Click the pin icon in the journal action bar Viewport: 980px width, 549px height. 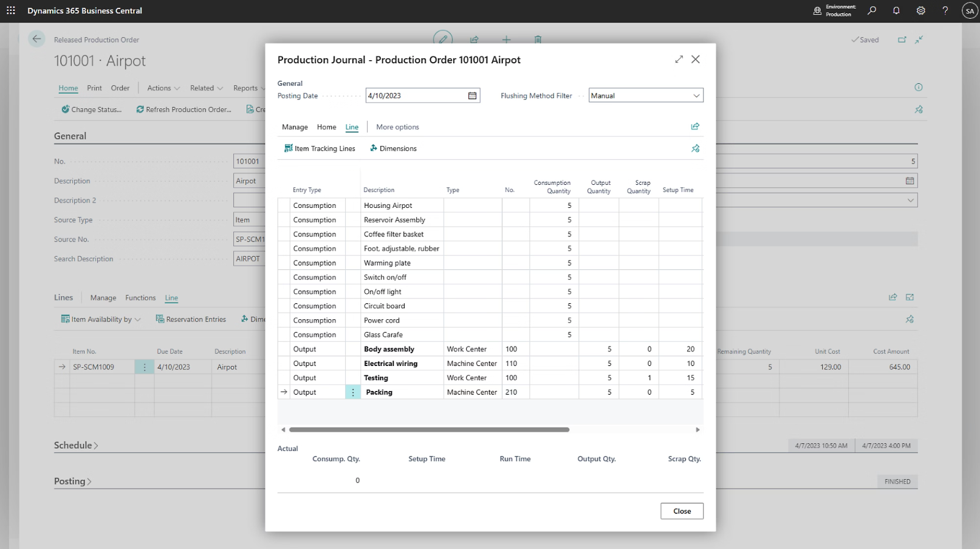pos(695,148)
